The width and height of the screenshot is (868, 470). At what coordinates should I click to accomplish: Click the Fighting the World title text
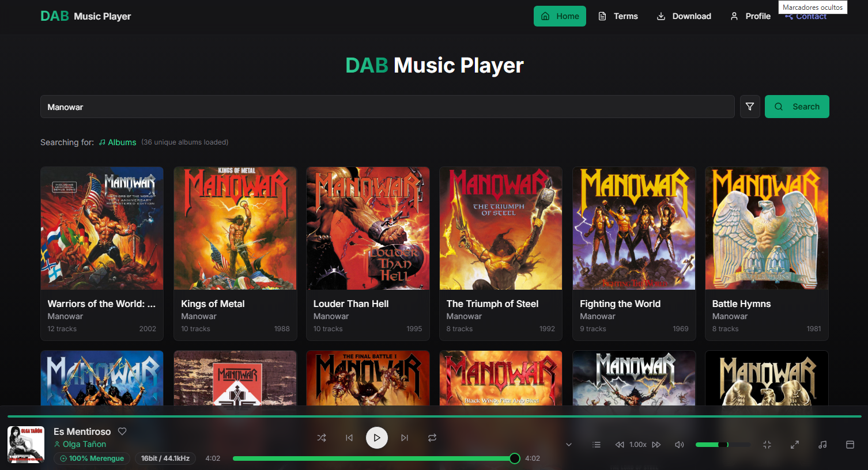620,304
